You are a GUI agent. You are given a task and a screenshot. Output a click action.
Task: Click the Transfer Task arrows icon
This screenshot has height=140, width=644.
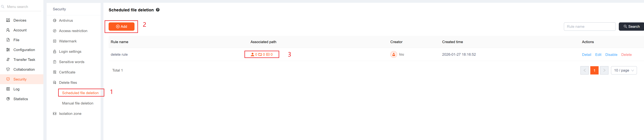(8, 60)
